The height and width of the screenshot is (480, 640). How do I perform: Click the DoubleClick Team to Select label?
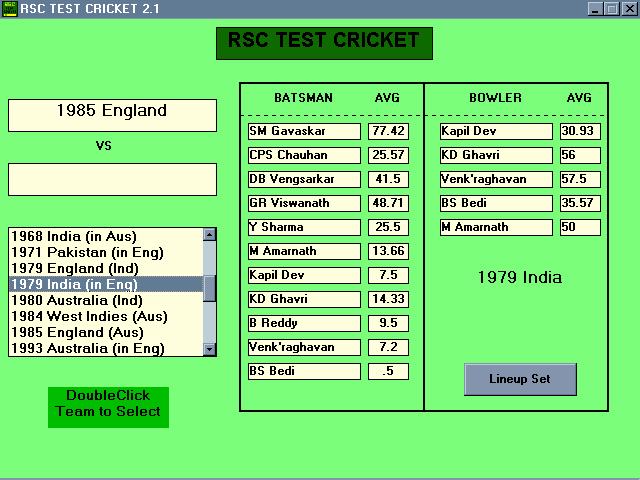108,404
